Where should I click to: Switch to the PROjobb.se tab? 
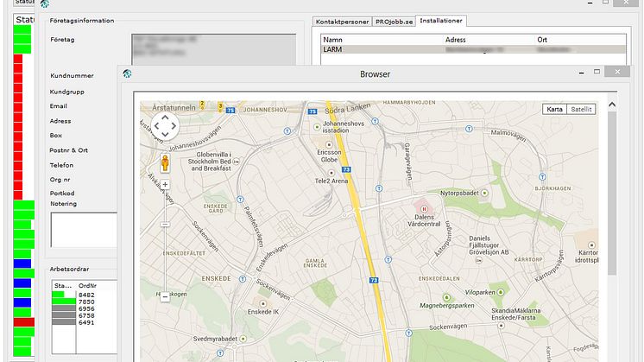click(394, 22)
